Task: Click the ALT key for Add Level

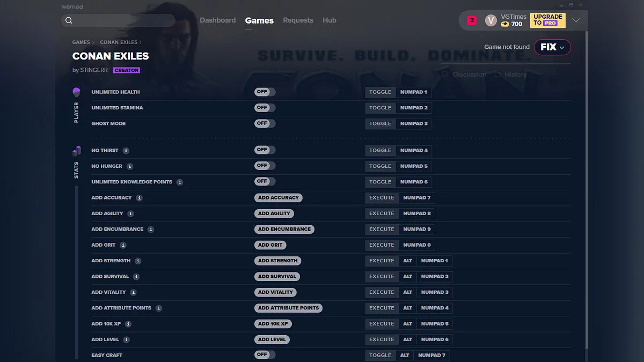Action: (x=408, y=339)
